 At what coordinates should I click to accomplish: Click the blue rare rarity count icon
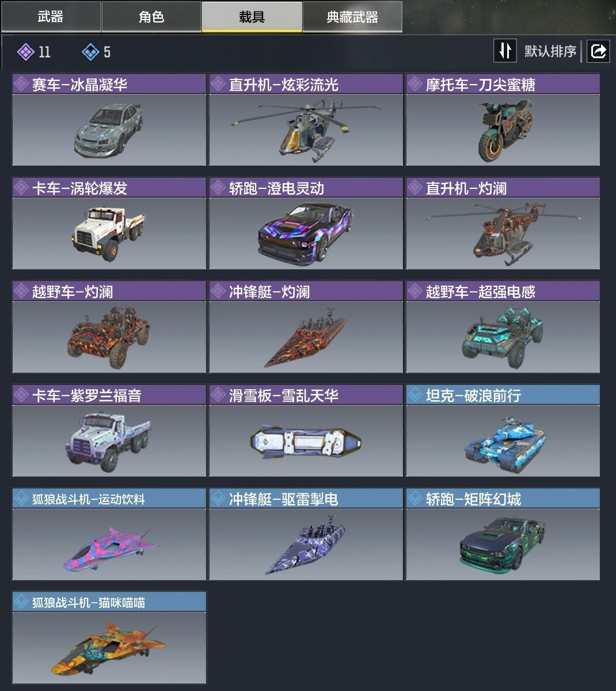coord(90,52)
